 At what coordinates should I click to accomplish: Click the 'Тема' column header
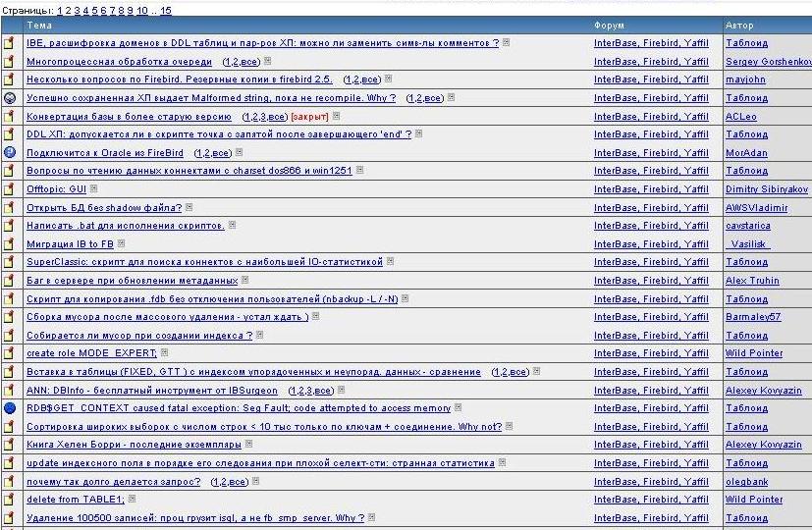click(40, 26)
